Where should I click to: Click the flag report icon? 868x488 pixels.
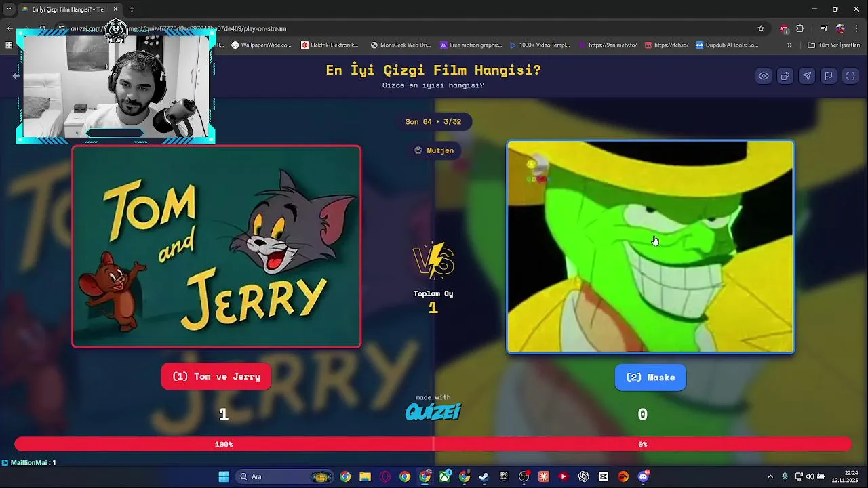pos(829,76)
